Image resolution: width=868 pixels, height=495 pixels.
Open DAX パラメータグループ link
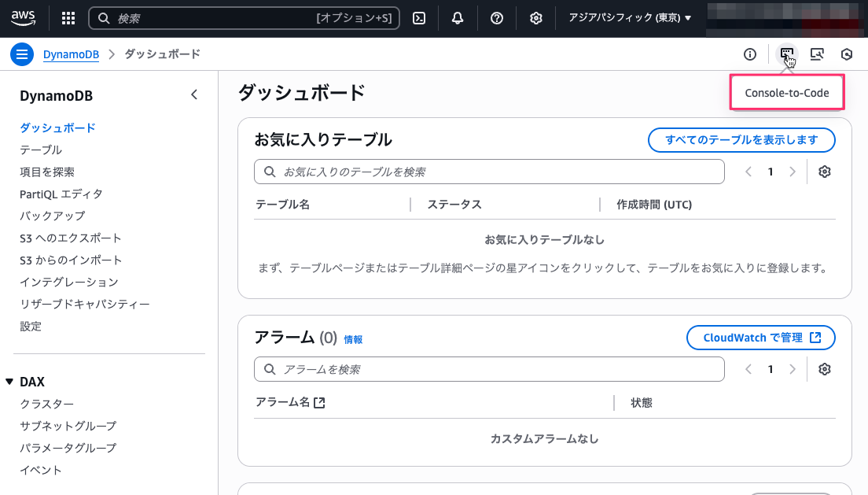click(x=68, y=448)
